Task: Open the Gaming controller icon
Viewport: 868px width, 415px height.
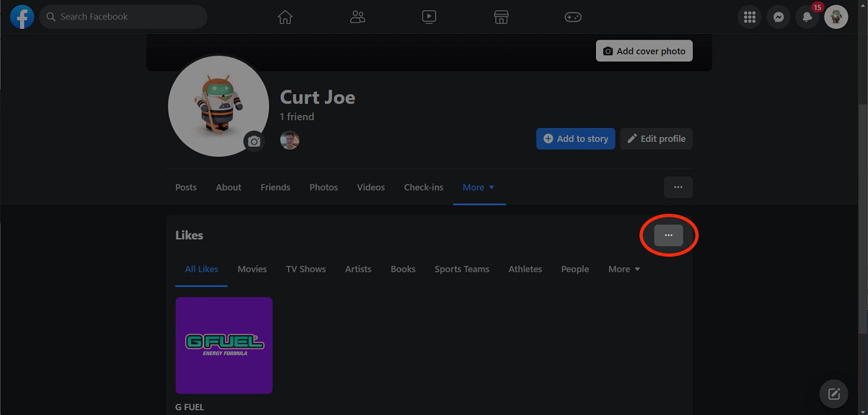Action: tap(573, 17)
